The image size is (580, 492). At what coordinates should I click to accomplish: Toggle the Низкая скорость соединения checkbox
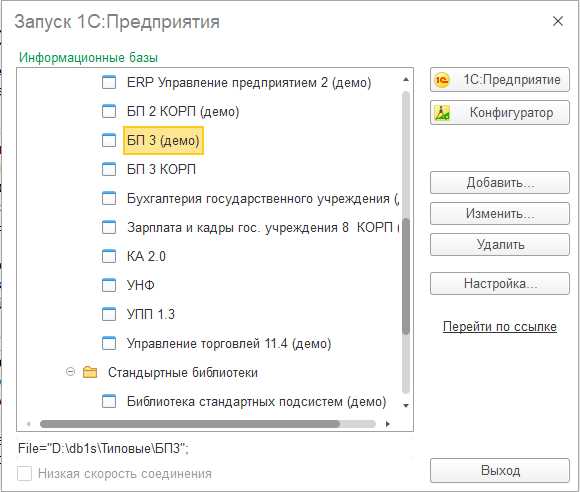24,474
